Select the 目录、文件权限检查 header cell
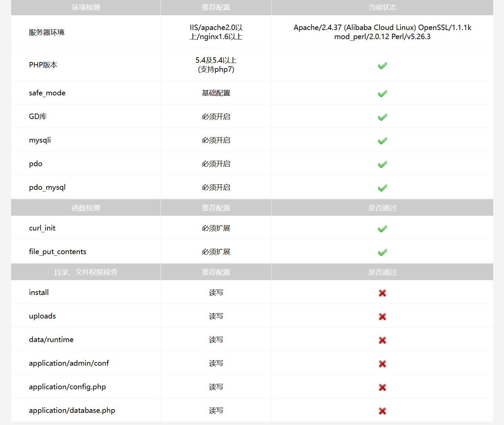This screenshot has width=504, height=425. pyautogui.click(x=86, y=272)
